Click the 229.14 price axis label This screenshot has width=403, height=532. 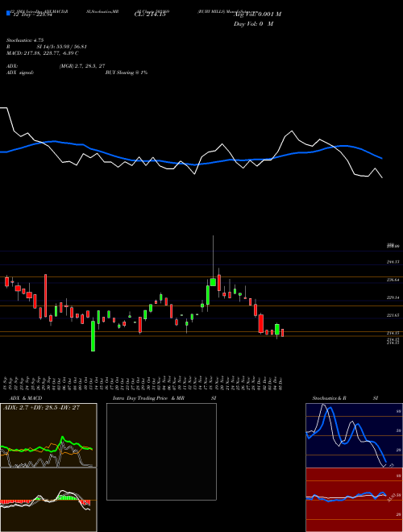(393, 297)
